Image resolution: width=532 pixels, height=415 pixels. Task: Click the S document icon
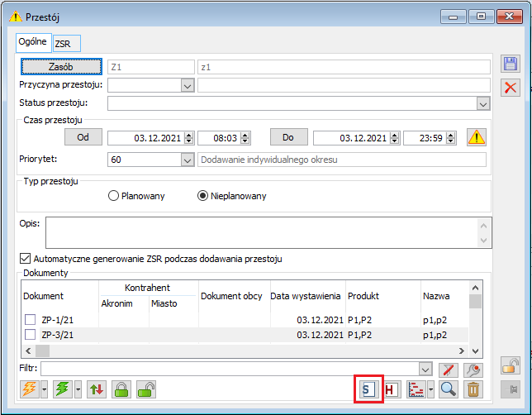point(368,389)
